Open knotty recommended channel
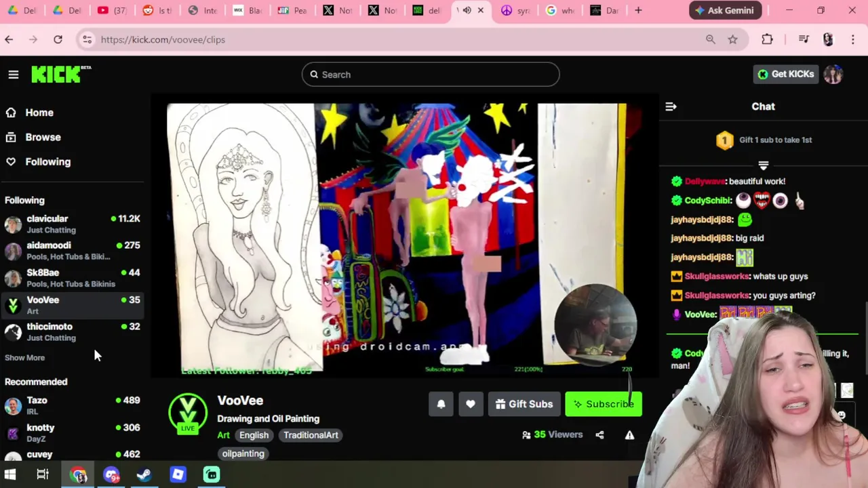868x488 pixels. [x=73, y=432]
